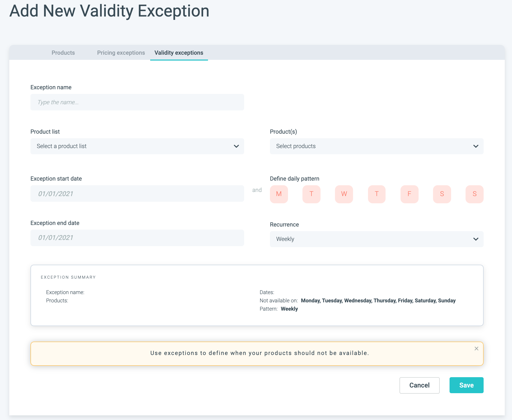Dismiss the exceptions info banner
512x420 pixels.
click(x=476, y=349)
